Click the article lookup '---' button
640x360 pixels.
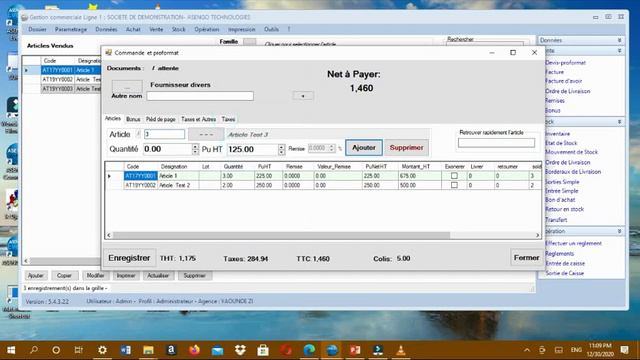206,134
